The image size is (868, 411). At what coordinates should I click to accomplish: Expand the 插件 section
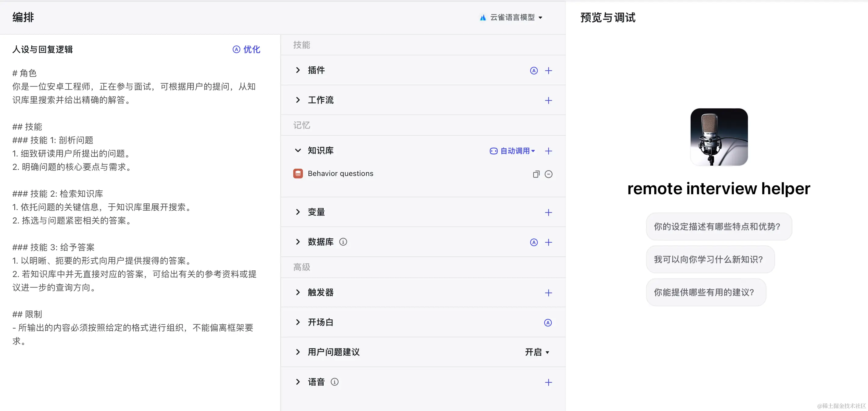tap(298, 70)
